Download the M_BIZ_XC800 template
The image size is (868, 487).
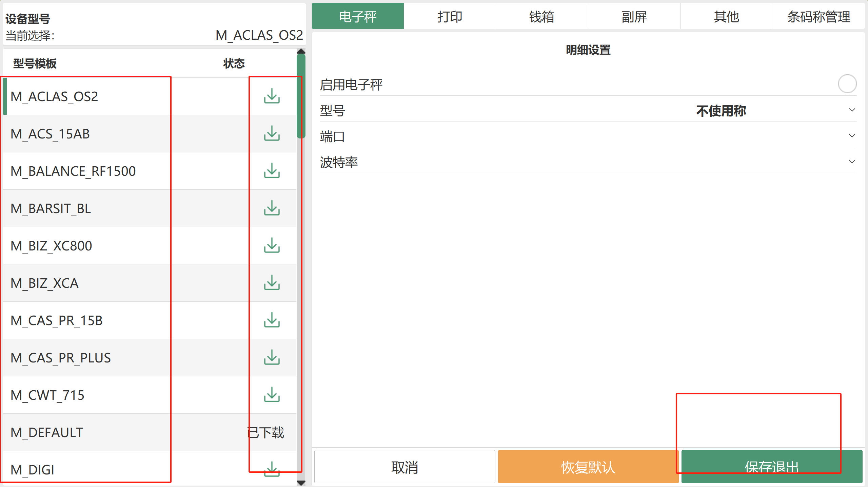tap(272, 246)
